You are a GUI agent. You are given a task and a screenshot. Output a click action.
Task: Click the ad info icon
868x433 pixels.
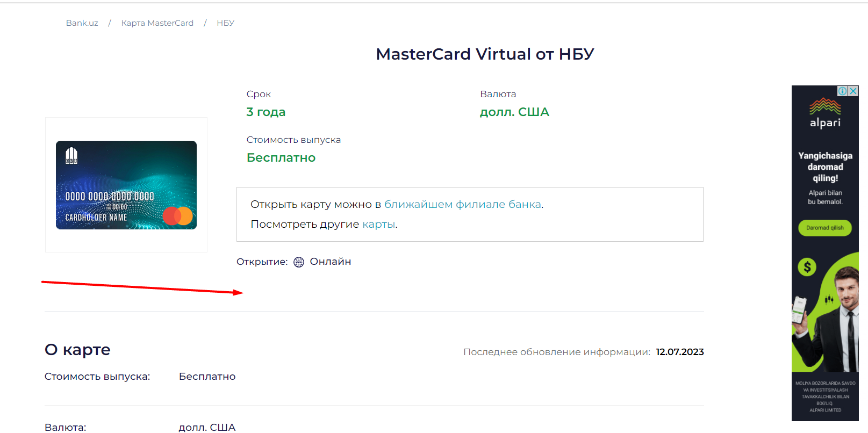[843, 91]
